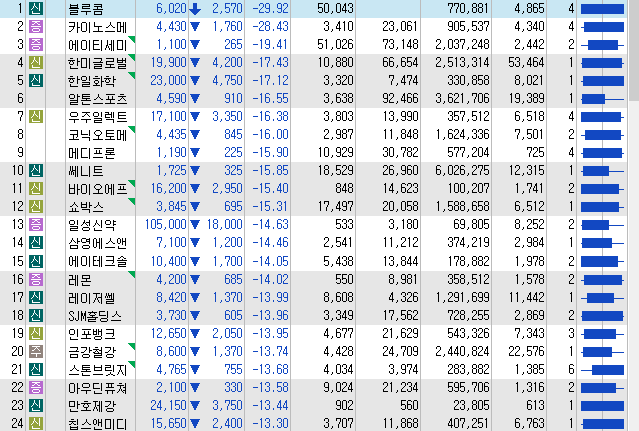Screen dimensions: 639x431
Task: Click the value 3,621,706 in 알톤스포츠 row
Action: 462,99
